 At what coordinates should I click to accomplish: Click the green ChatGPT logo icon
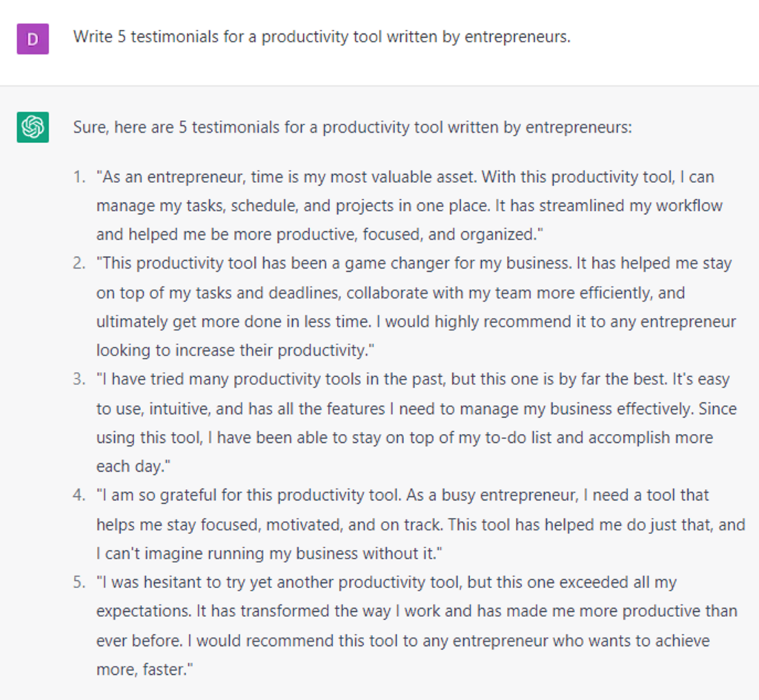[x=33, y=127]
